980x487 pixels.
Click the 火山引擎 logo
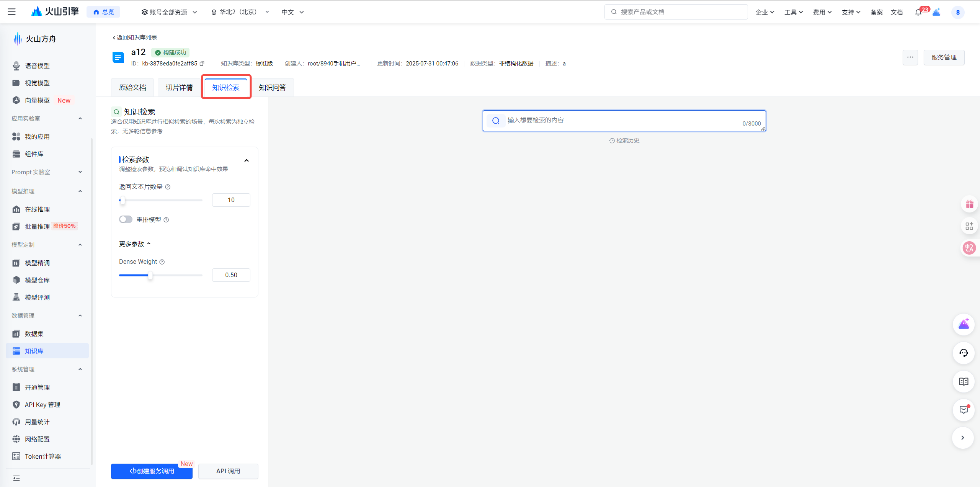pyautogui.click(x=55, y=12)
